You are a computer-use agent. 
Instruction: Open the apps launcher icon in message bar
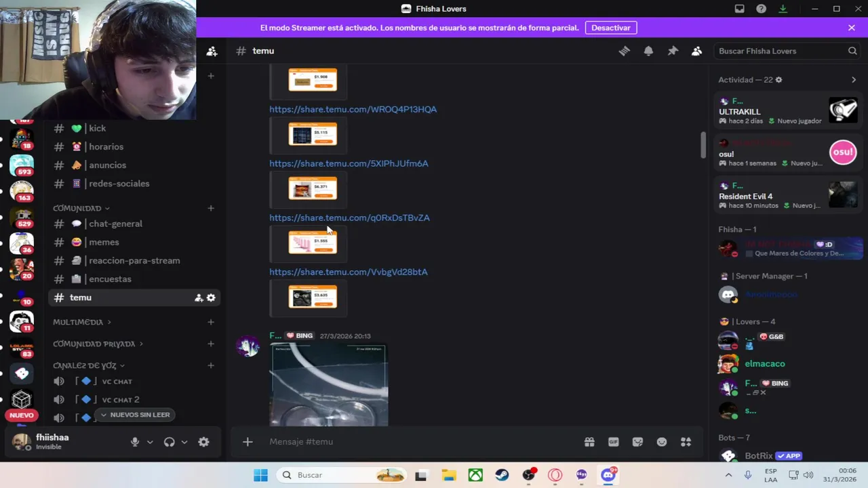[686, 442]
